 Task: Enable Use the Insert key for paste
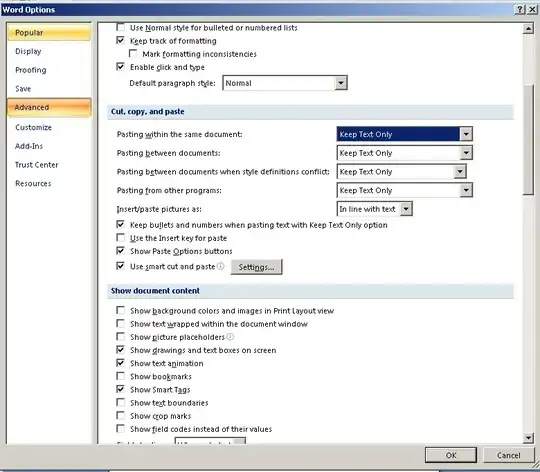[x=121, y=238]
